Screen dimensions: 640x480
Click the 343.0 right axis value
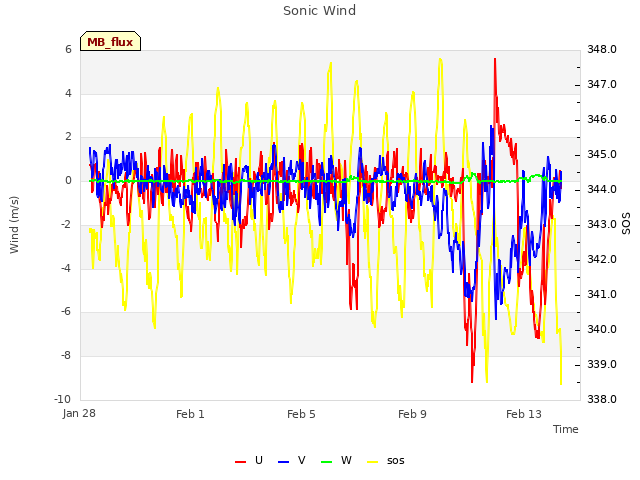(602, 225)
